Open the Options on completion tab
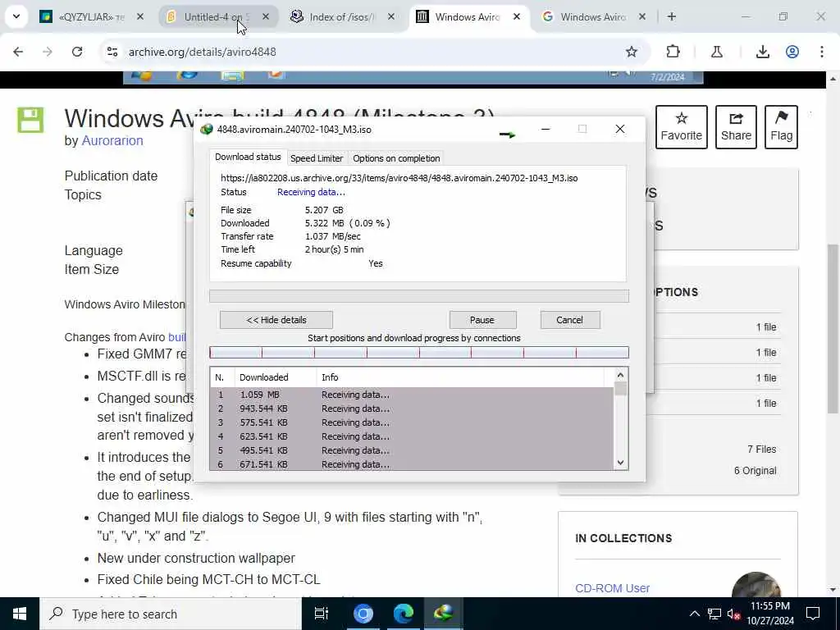 [396, 158]
